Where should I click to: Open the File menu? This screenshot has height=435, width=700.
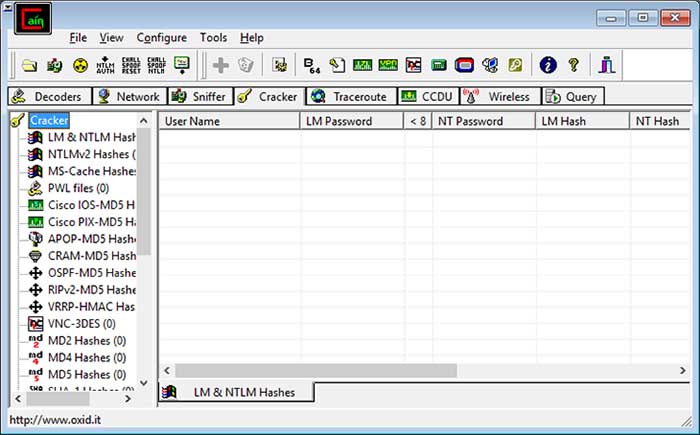[x=78, y=38]
